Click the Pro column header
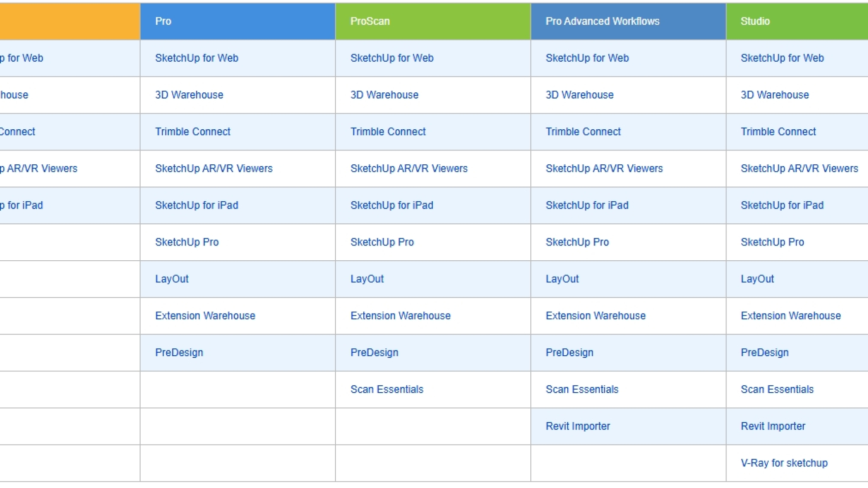Viewport: 868px width, 488px height. coord(163,21)
